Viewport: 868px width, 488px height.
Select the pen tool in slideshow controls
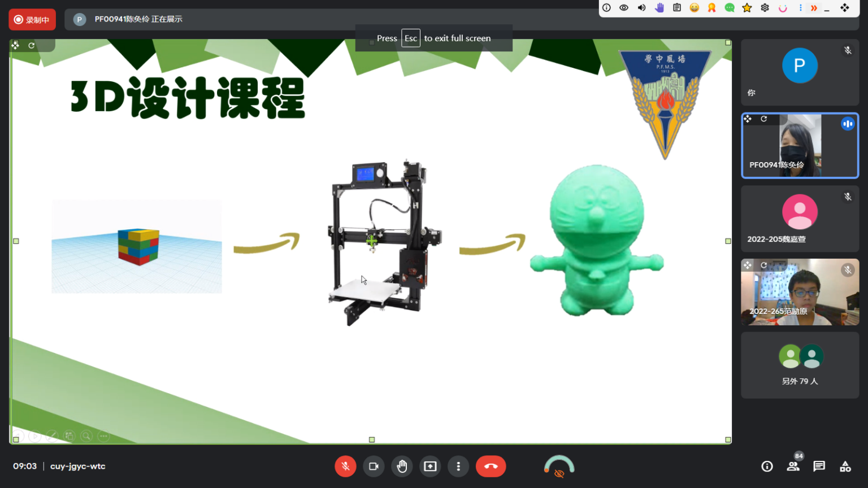pyautogui.click(x=52, y=436)
